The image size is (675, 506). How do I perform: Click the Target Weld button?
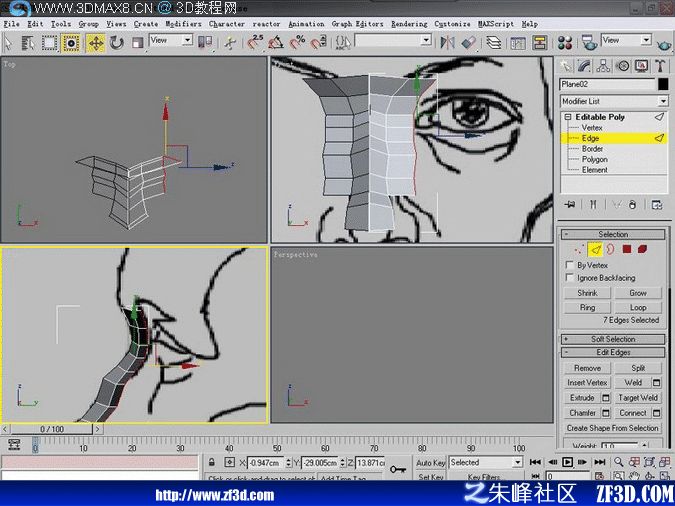point(638,397)
